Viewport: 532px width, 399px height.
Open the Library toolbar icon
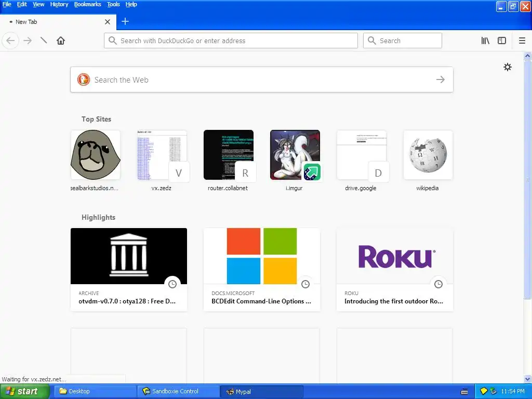click(485, 41)
